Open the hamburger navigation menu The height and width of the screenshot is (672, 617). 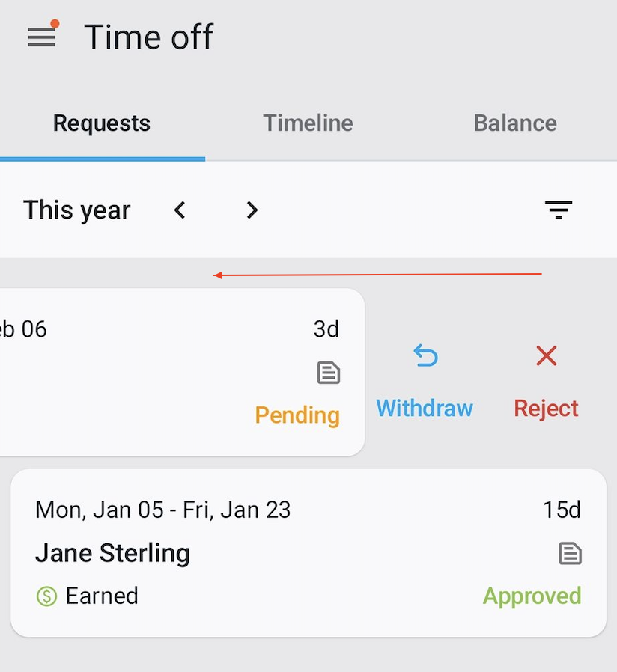[x=41, y=37]
